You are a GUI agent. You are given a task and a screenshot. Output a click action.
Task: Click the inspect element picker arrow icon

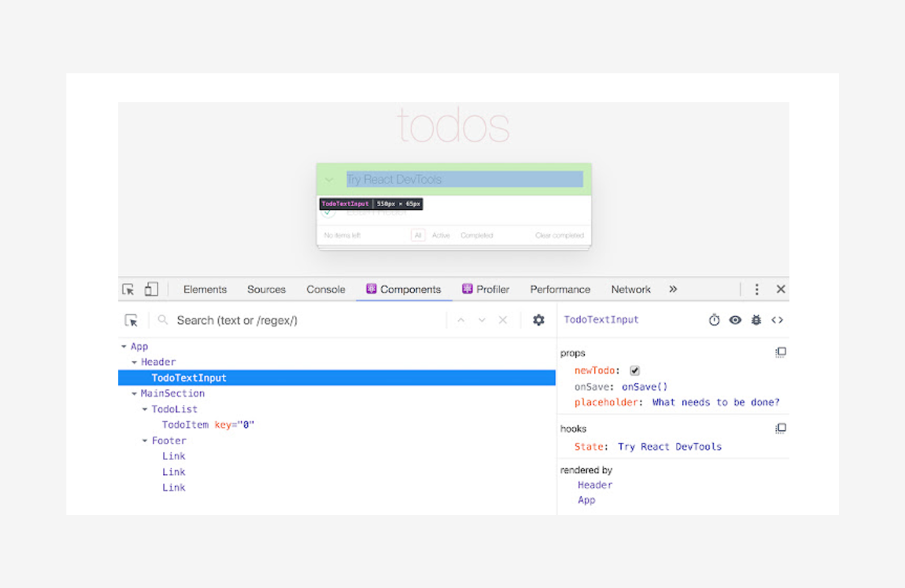pos(128,289)
